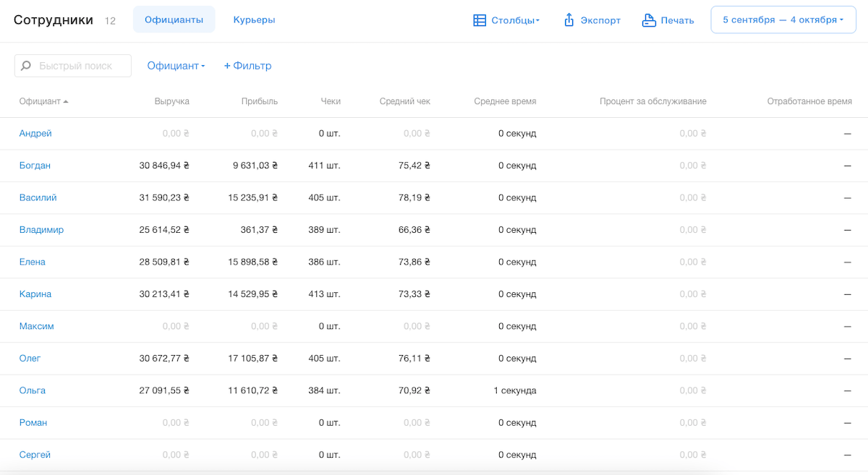Screen dimensions: 868x475
Task: Add a new filter with + Фильтр
Action: point(247,66)
